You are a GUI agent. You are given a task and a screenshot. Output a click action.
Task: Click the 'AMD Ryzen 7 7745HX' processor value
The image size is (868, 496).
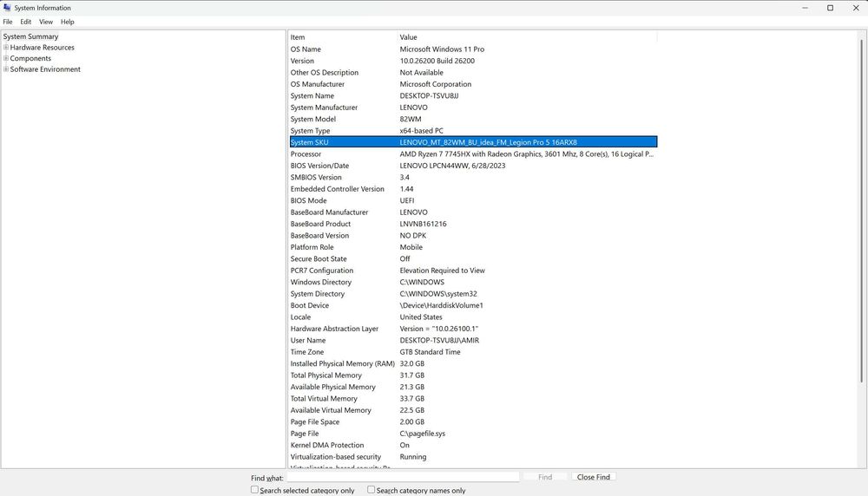click(x=527, y=153)
